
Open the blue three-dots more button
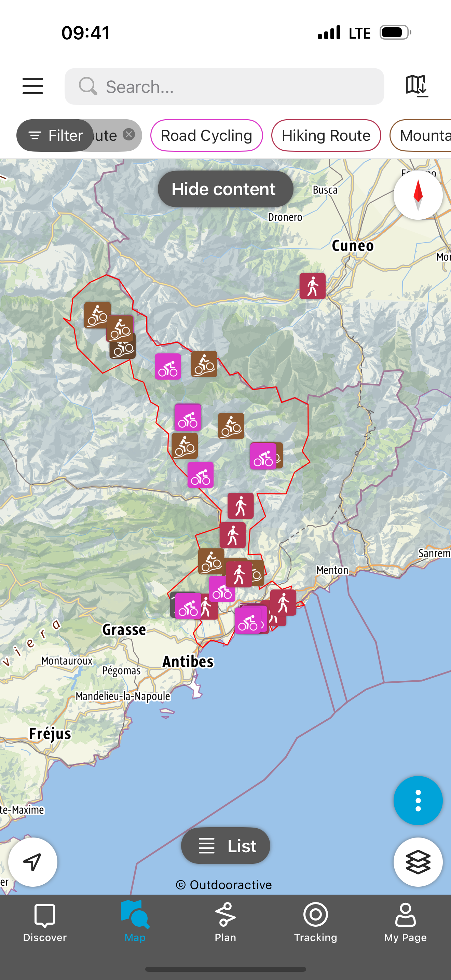click(x=418, y=800)
